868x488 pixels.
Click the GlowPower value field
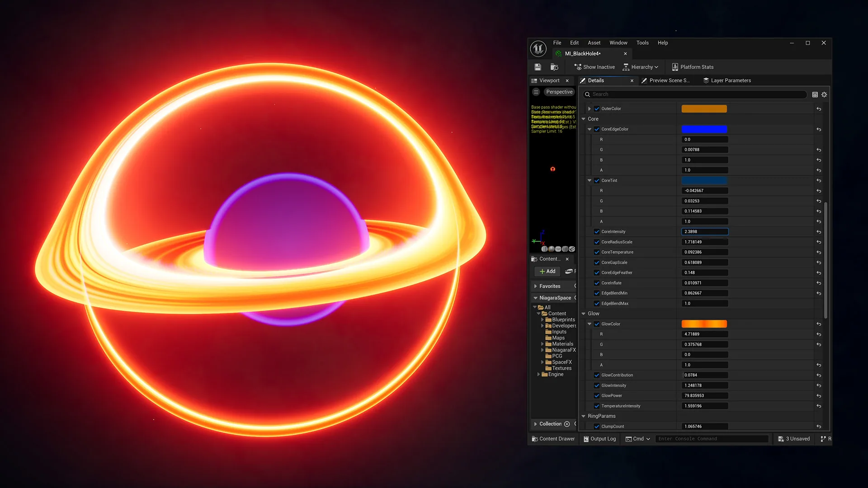704,396
